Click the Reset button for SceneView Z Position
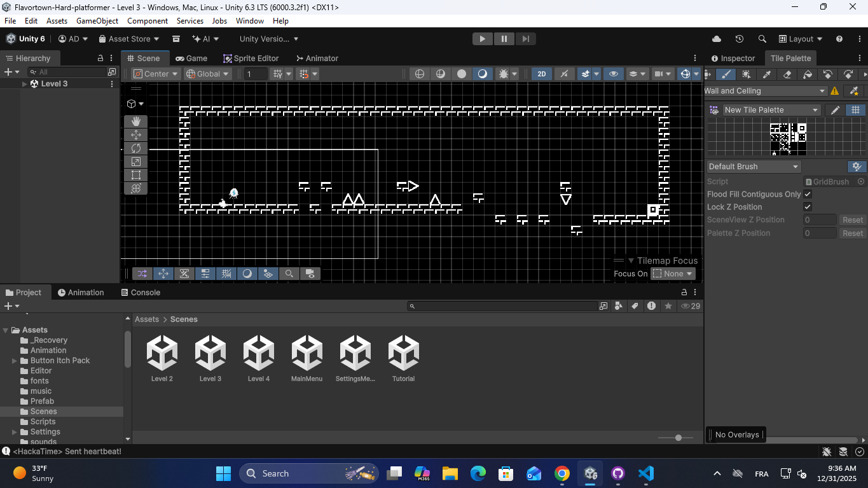868x488 pixels. 852,220
